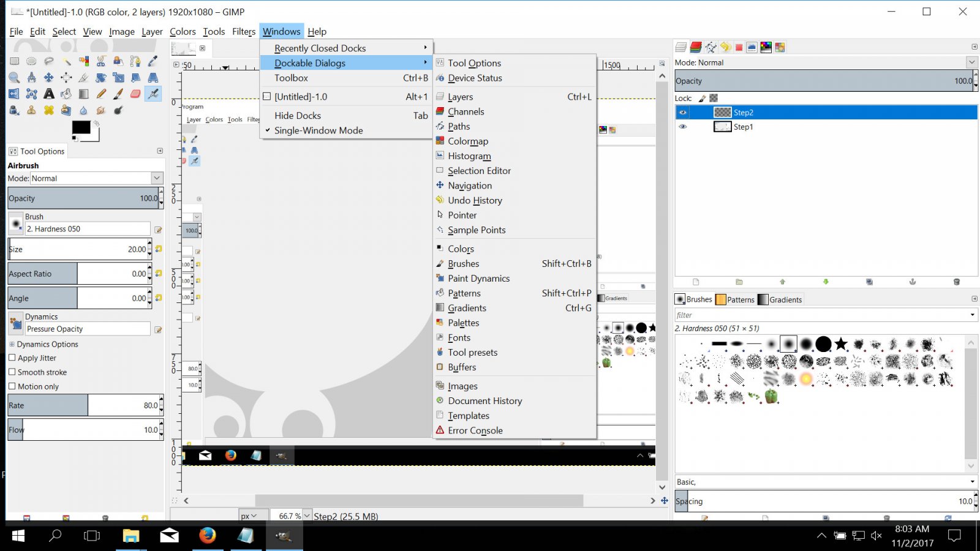Toggle Single-Window Mode menu item
980x551 pixels.
tap(346, 130)
